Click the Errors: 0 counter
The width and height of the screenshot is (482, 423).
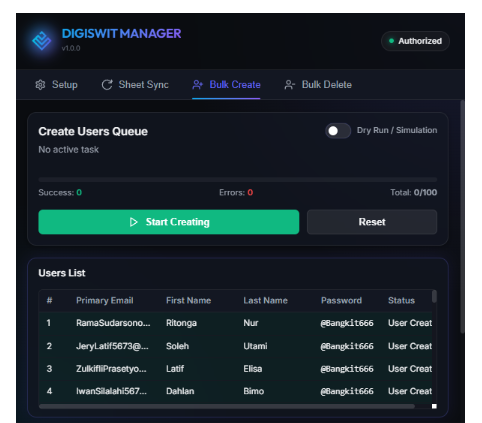[x=236, y=193]
